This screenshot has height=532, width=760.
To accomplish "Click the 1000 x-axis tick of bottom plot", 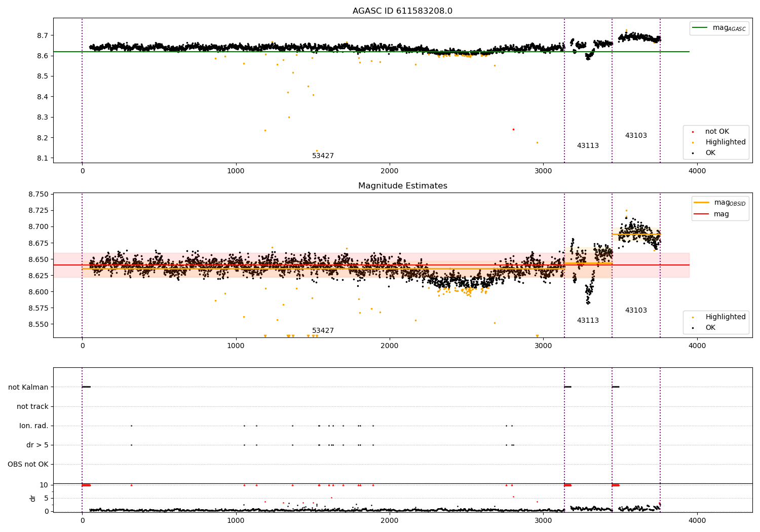I will (236, 521).
